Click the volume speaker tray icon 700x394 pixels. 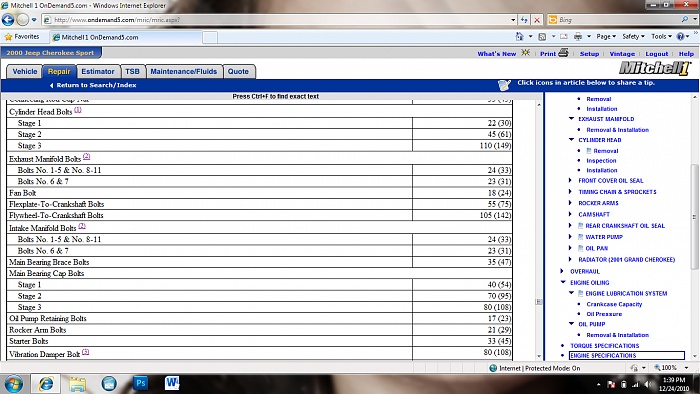point(648,384)
